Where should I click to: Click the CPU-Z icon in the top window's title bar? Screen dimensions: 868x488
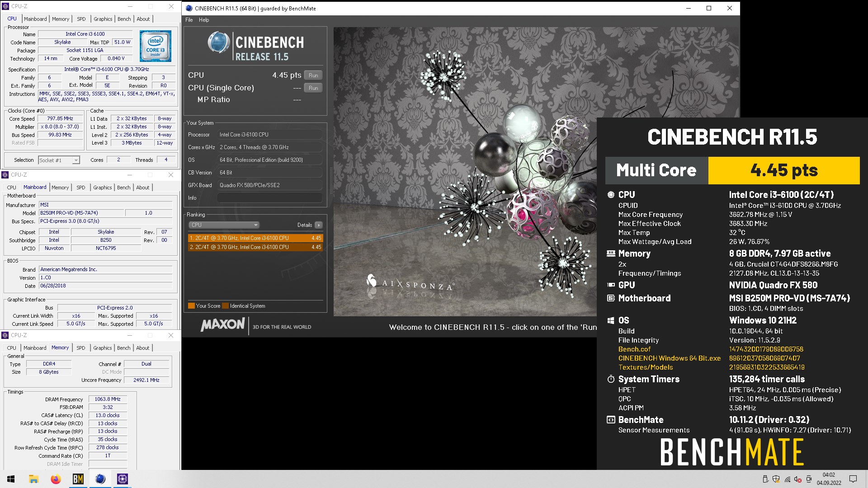coord(5,6)
